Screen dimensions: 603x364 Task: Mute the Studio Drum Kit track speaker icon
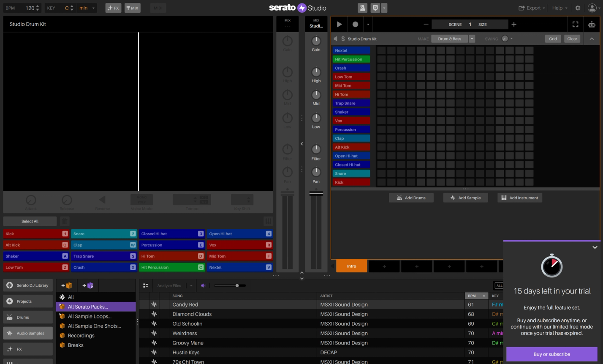(335, 38)
